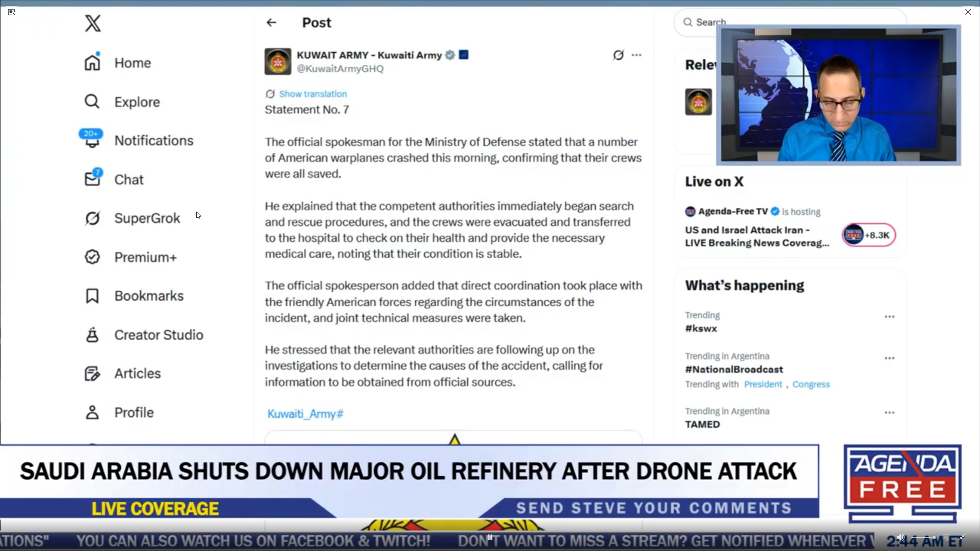Image resolution: width=980 pixels, height=551 pixels.
Task: Open more options for #kswx trend
Action: click(x=889, y=317)
